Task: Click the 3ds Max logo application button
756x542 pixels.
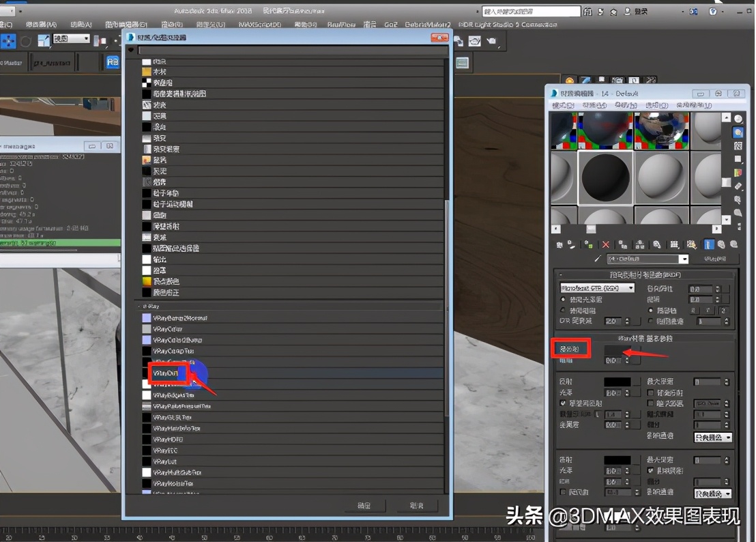Action: [x=7, y=10]
